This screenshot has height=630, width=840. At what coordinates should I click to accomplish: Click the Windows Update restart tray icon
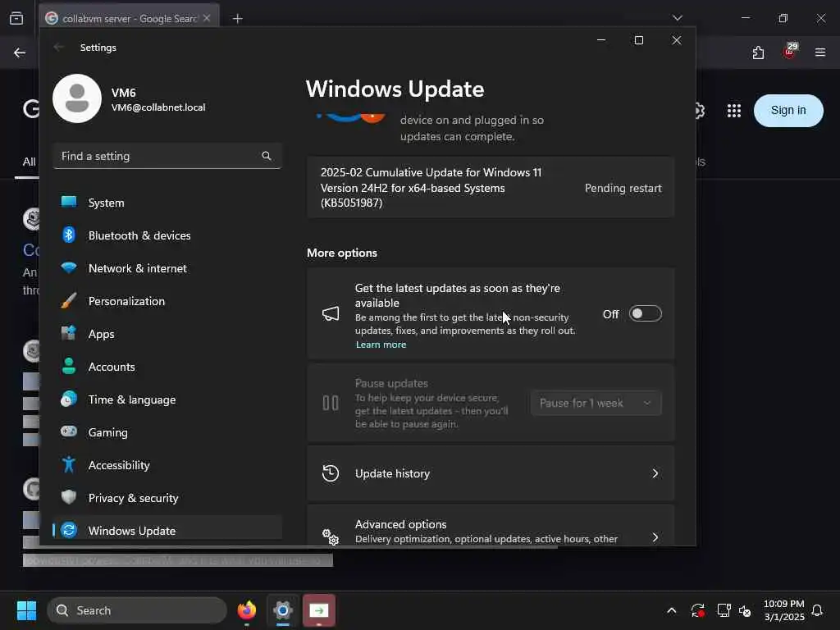pos(697,610)
